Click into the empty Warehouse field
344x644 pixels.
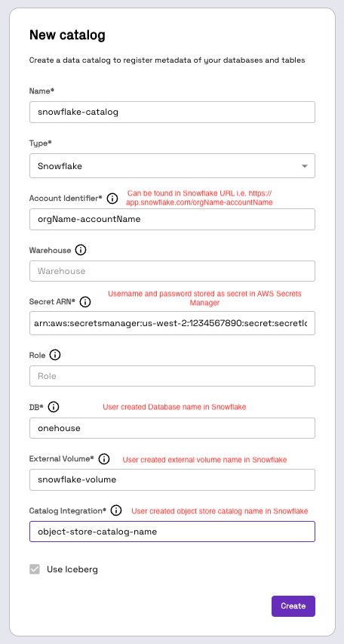[173, 271]
